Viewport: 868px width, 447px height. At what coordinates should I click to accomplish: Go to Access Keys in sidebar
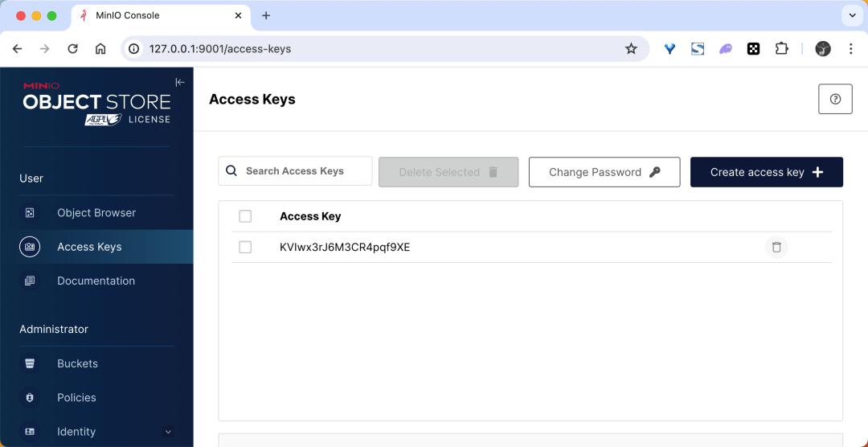point(89,247)
